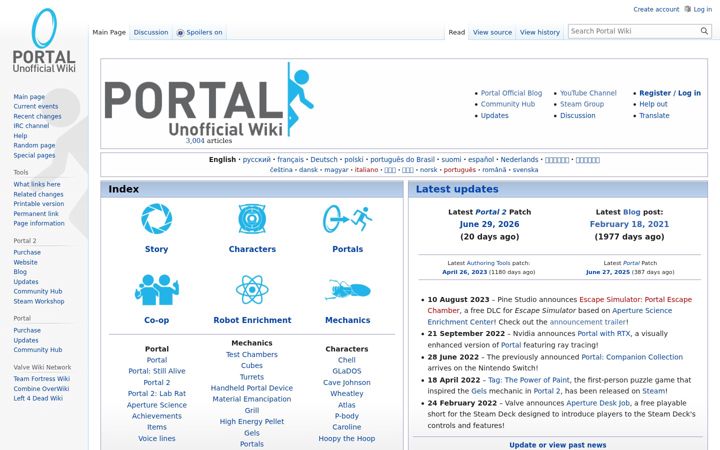Click Update or view past news
720x450 pixels.
tap(557, 445)
